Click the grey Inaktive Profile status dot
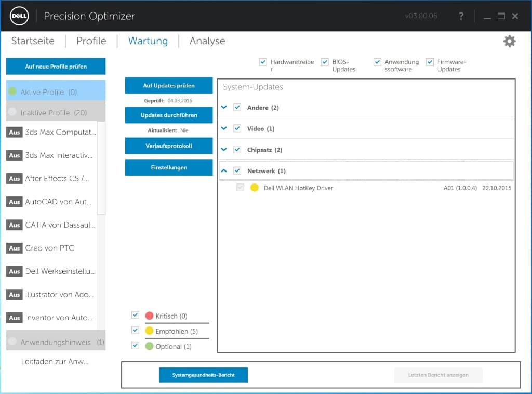Image resolution: width=532 pixels, height=394 pixels. coord(12,112)
